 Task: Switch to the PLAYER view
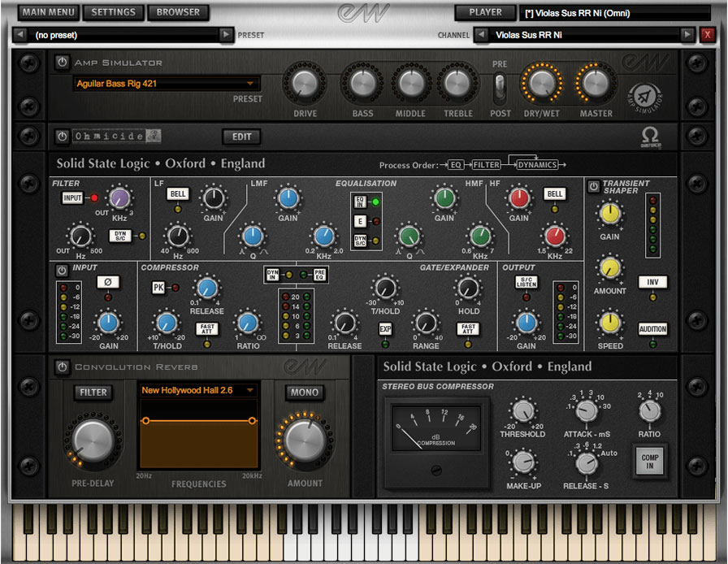click(x=485, y=12)
